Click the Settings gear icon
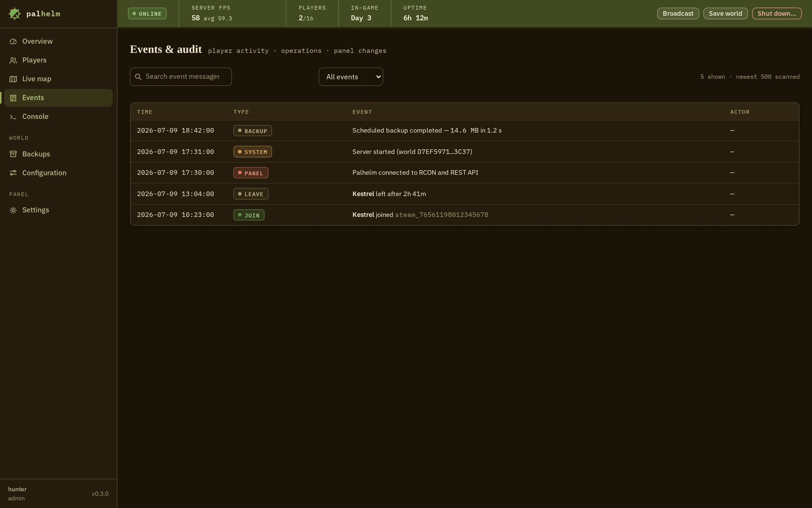This screenshot has width=812, height=508. [13, 210]
